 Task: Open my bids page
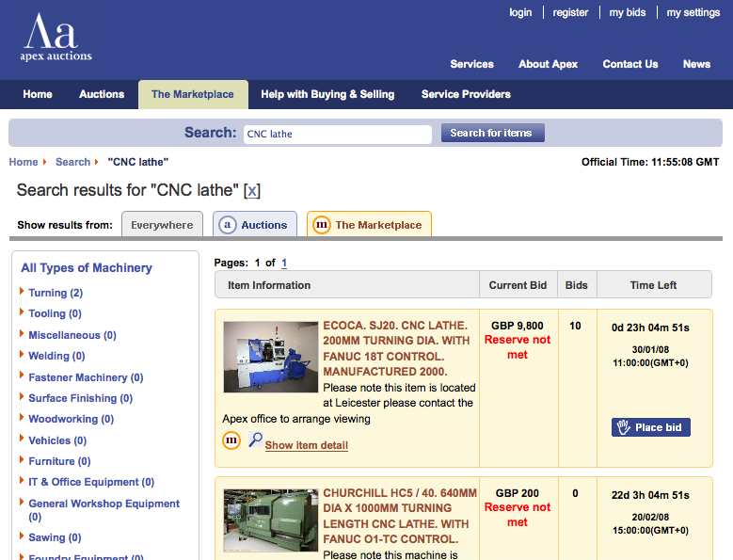click(628, 12)
